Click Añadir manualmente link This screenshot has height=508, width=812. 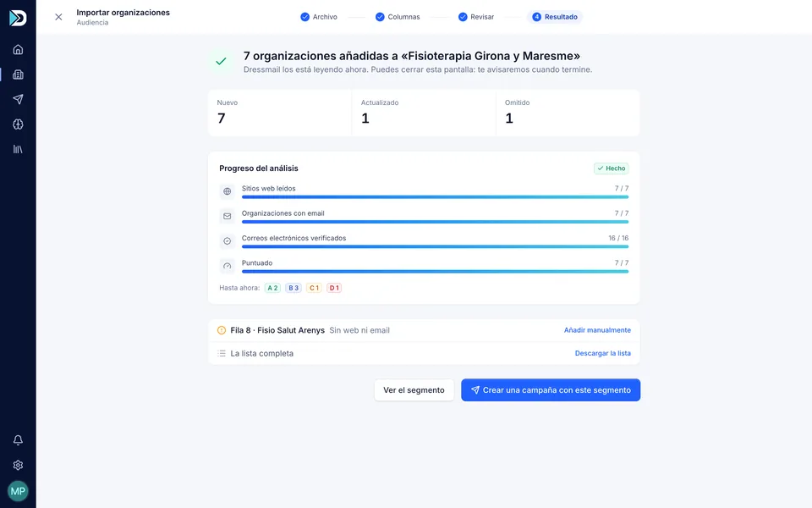tap(598, 330)
